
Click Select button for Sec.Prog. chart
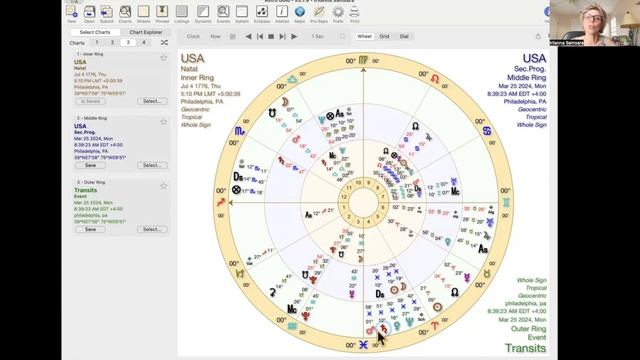point(152,165)
